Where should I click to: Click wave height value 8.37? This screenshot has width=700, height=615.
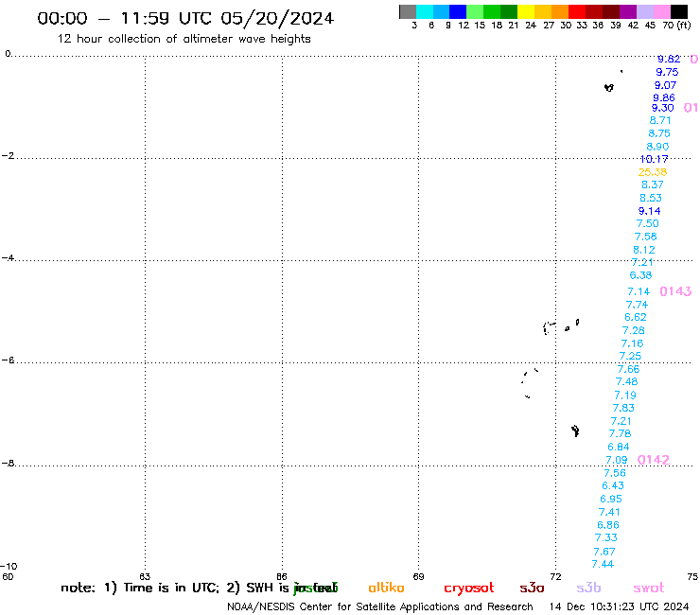653,184
